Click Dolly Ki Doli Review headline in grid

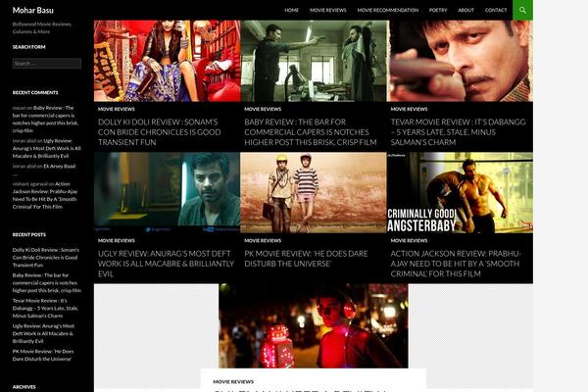pos(160,132)
